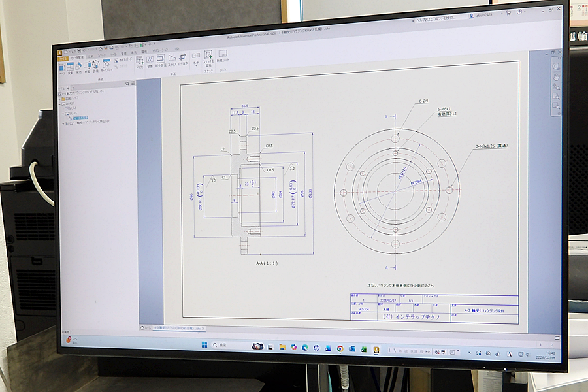588x392 pixels.
Task: Collapse the first sheet node in model tree
Action: point(61,103)
